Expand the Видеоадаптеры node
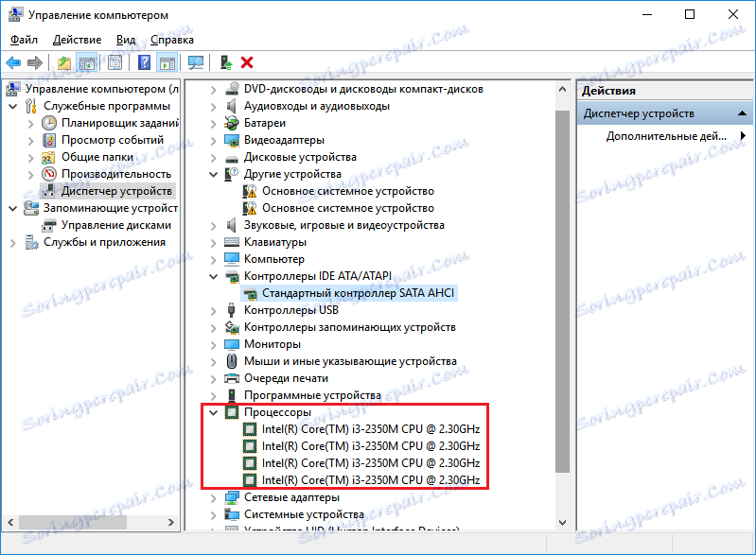This screenshot has width=756, height=555. 214,141
